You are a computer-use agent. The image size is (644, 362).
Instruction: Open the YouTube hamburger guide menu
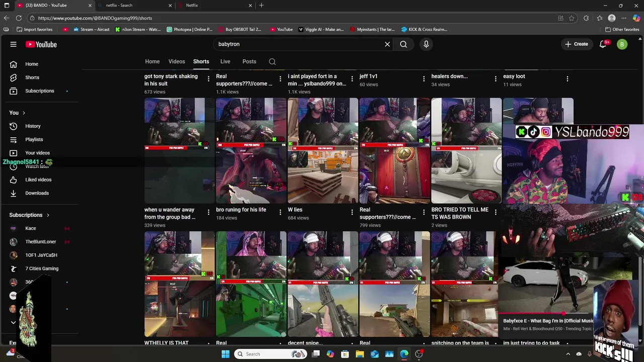tap(14, 44)
